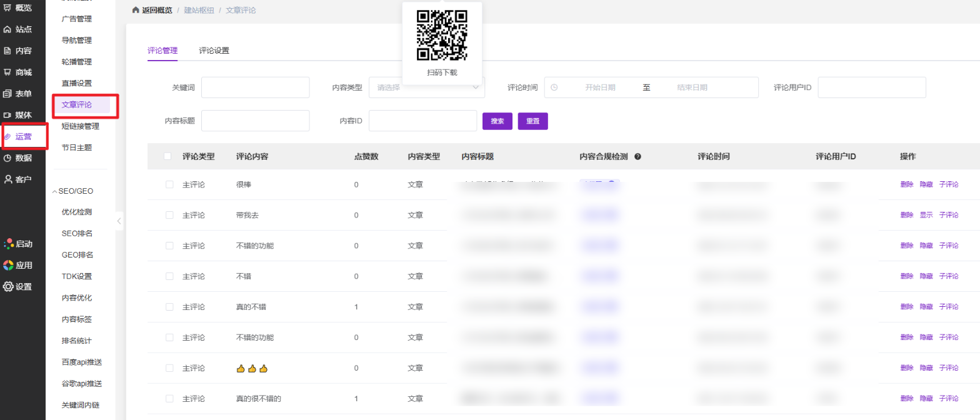The image size is (980, 420).
Task: Open the 设置 gear icon
Action: pos(8,287)
